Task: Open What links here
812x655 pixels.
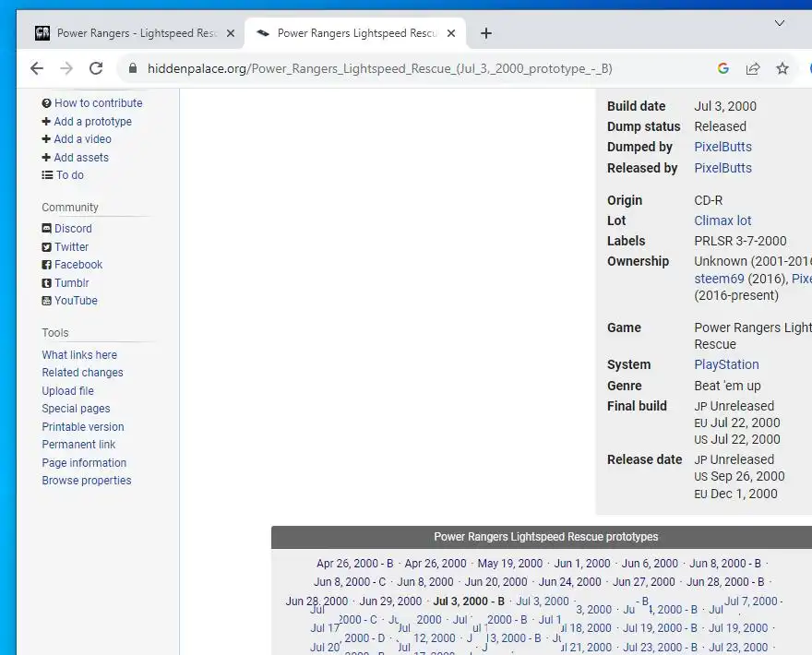Action: point(79,354)
